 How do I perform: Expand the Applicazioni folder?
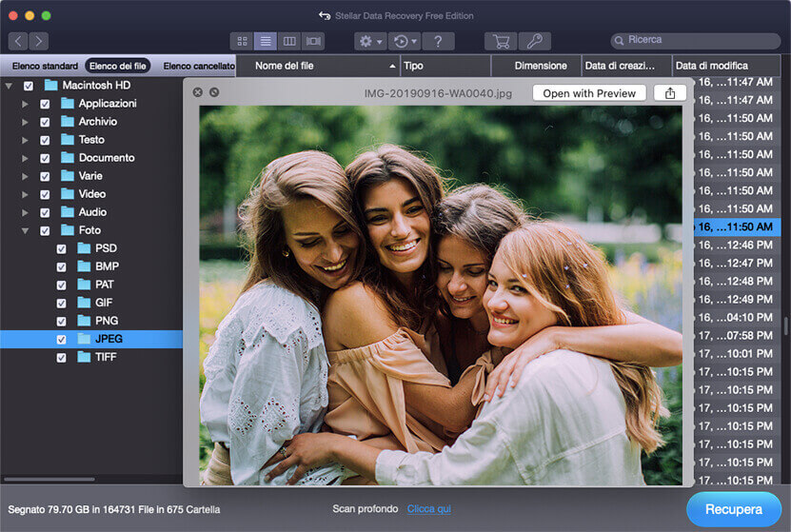pos(25,104)
